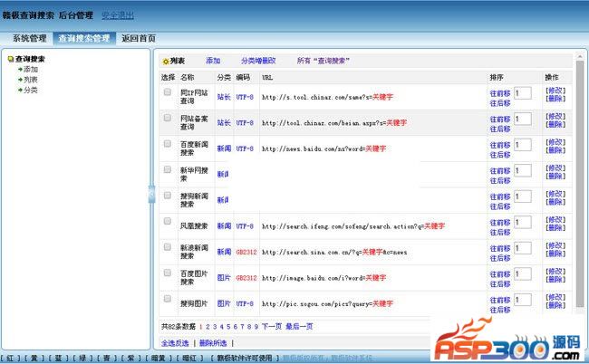Switch to the 查询搜索管理 tab
This screenshot has width=589, height=364.
84,38
